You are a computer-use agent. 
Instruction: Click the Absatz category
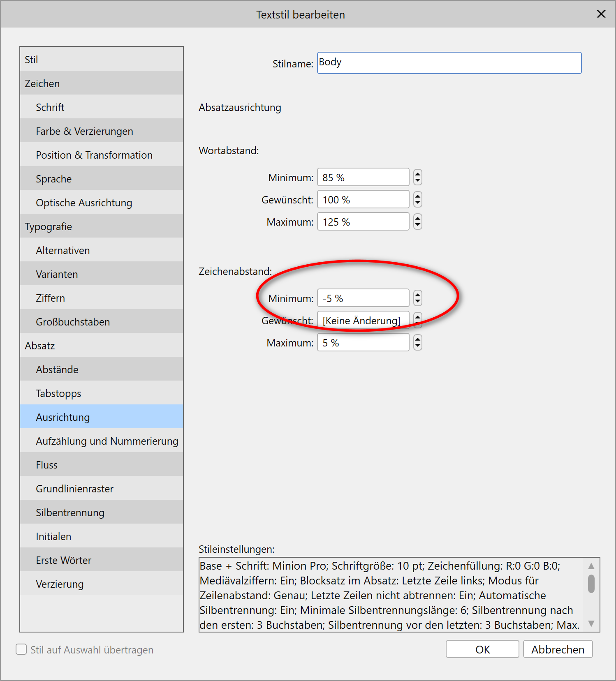102,345
